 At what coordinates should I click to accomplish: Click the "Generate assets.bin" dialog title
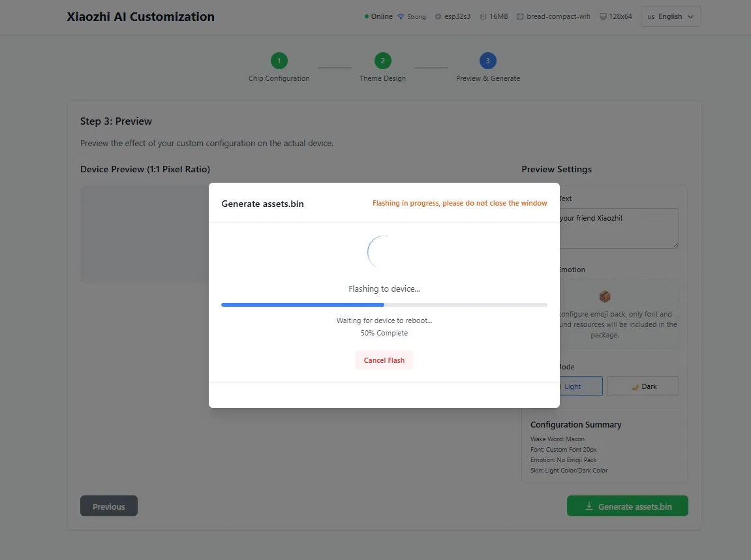coord(262,204)
